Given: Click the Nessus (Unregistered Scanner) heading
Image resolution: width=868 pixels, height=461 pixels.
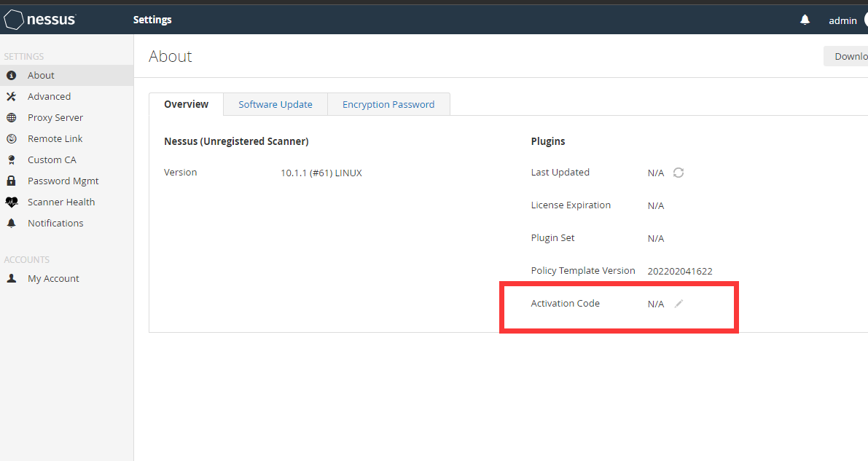Looking at the screenshot, I should coord(236,141).
